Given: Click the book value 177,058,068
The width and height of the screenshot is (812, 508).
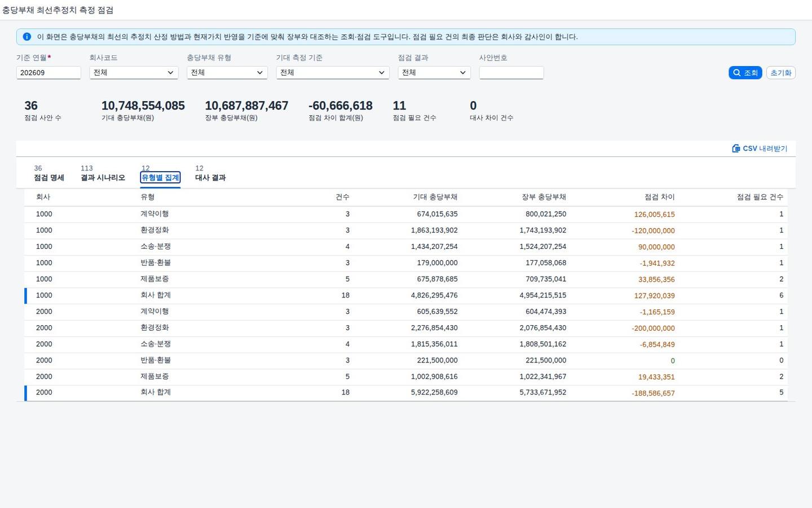Looking at the screenshot, I should (546, 263).
